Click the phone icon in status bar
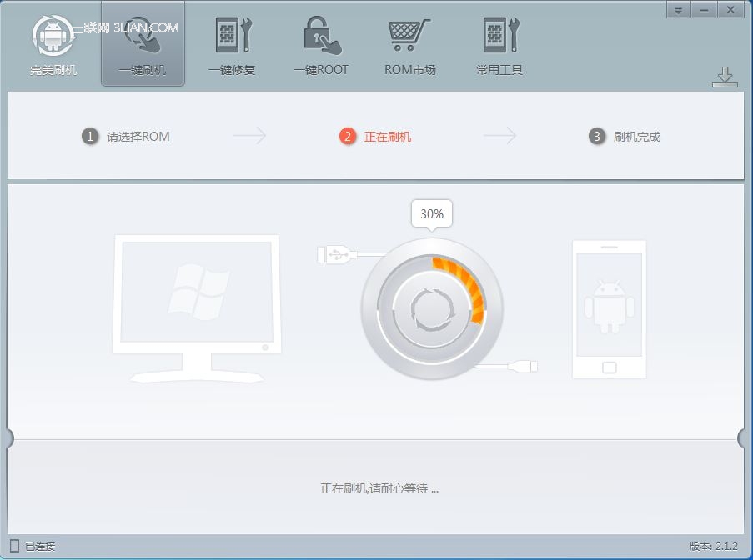The height and width of the screenshot is (560, 753). (14, 546)
